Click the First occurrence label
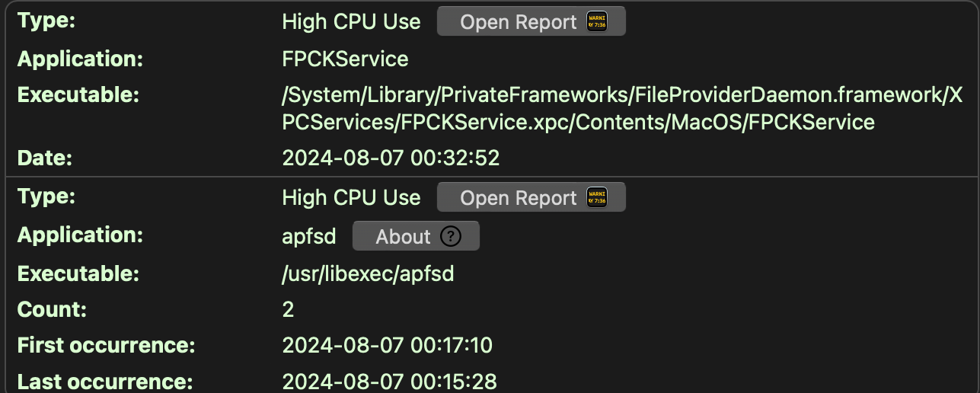This screenshot has width=980, height=393. [106, 346]
